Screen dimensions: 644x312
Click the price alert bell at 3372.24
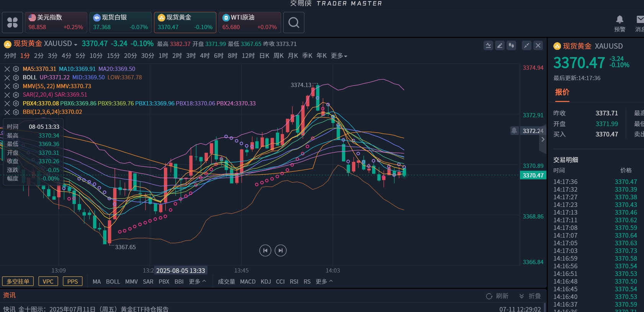pos(514,131)
